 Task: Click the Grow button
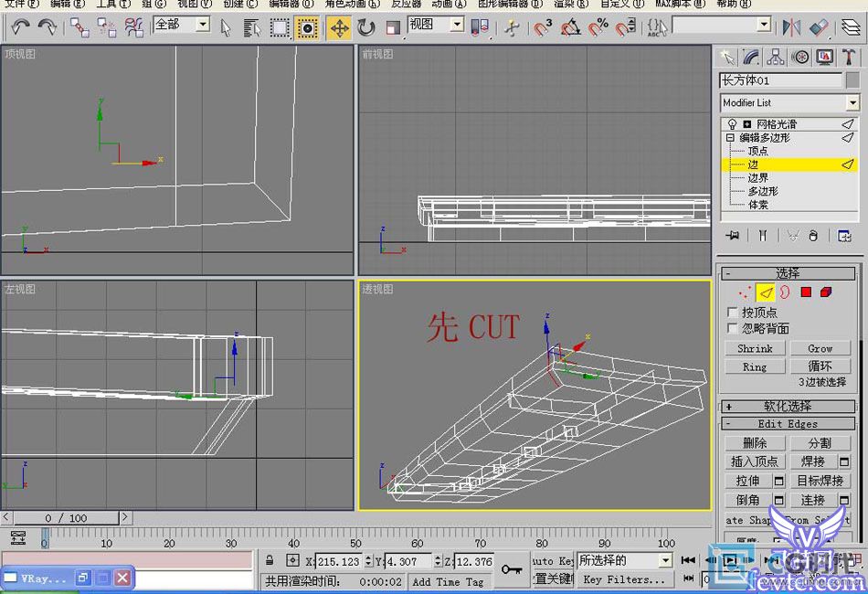[820, 348]
